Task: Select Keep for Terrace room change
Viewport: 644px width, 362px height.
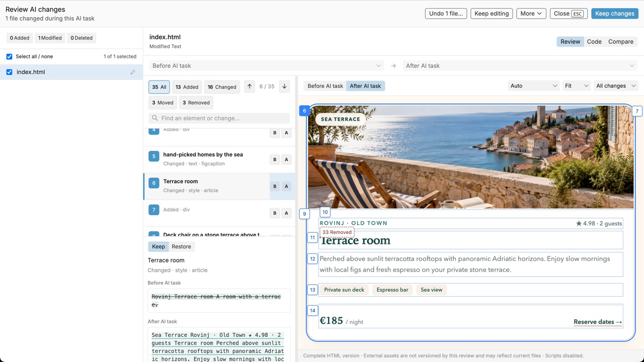Action: coord(158,246)
